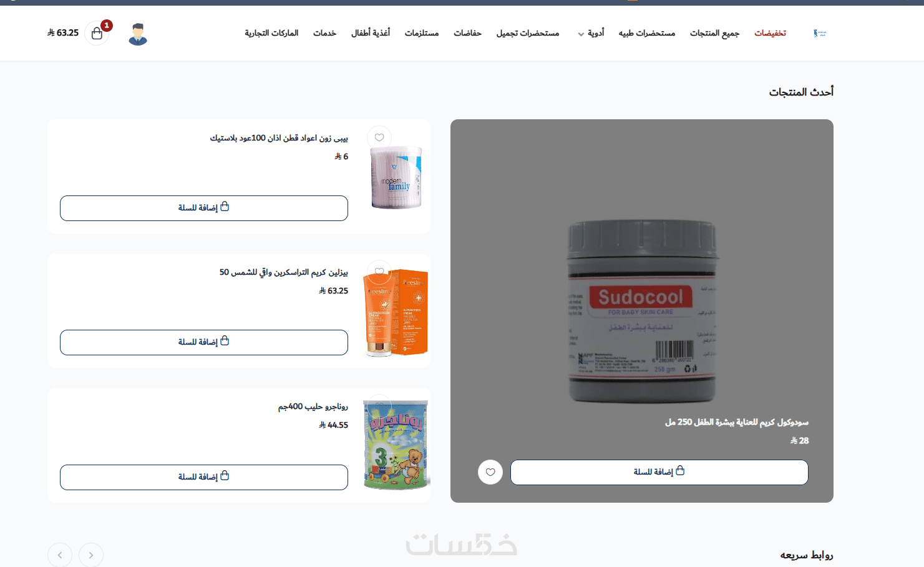Open مستحضرات تجميل category

528,33
